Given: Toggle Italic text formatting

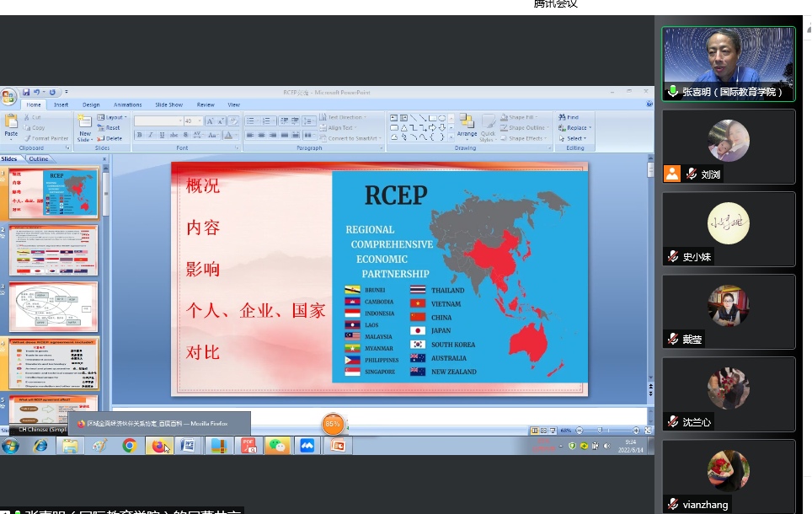Looking at the screenshot, I should point(151,135).
